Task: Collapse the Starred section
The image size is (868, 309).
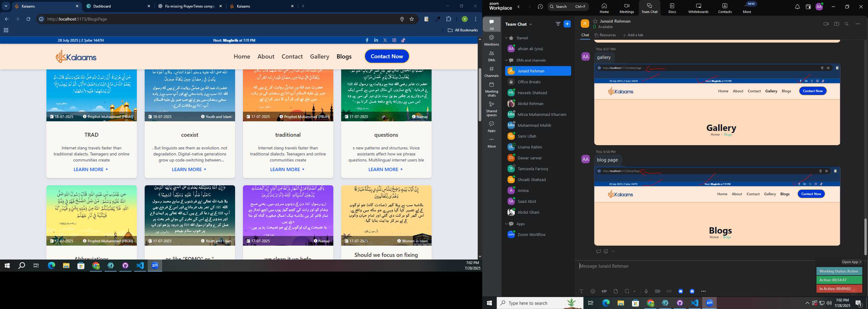Action: pyautogui.click(x=506, y=38)
